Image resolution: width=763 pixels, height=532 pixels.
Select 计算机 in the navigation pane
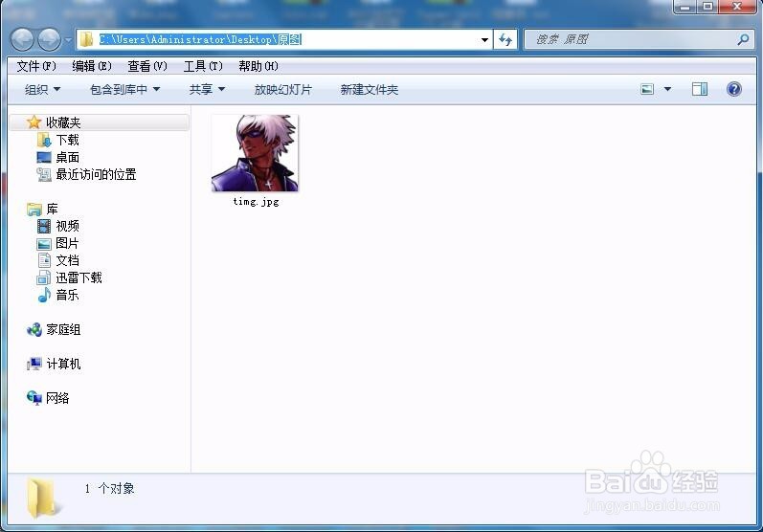[63, 364]
